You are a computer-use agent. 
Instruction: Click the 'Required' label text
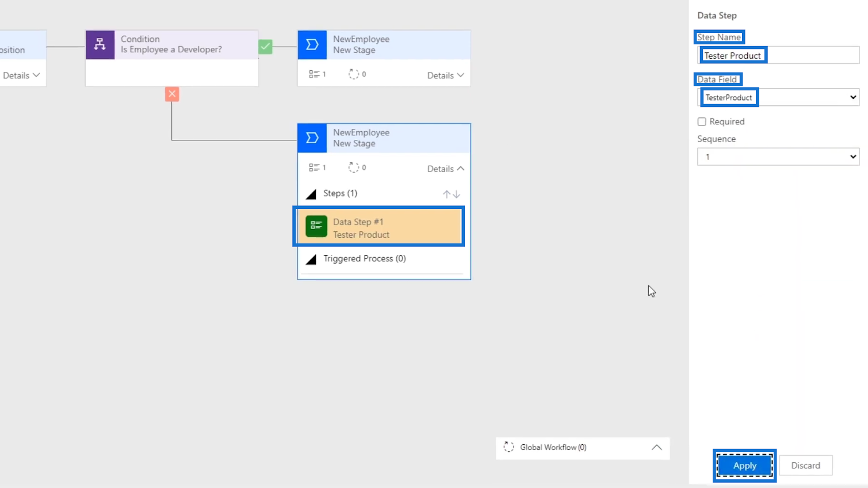(x=726, y=121)
